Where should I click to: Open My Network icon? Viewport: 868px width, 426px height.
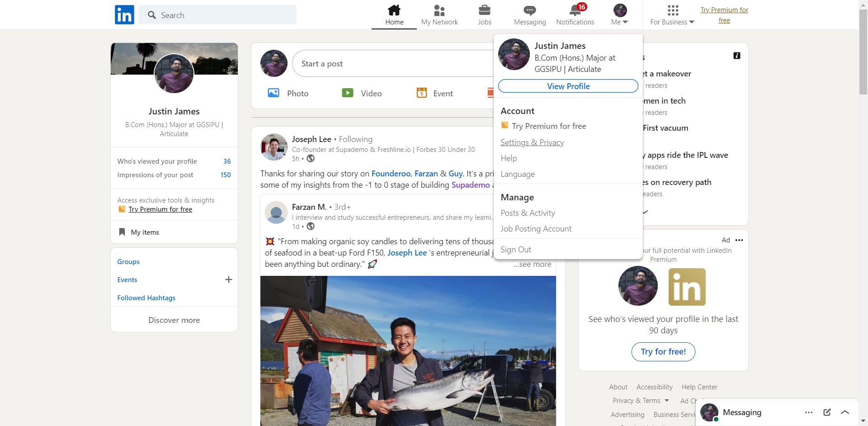439,10
